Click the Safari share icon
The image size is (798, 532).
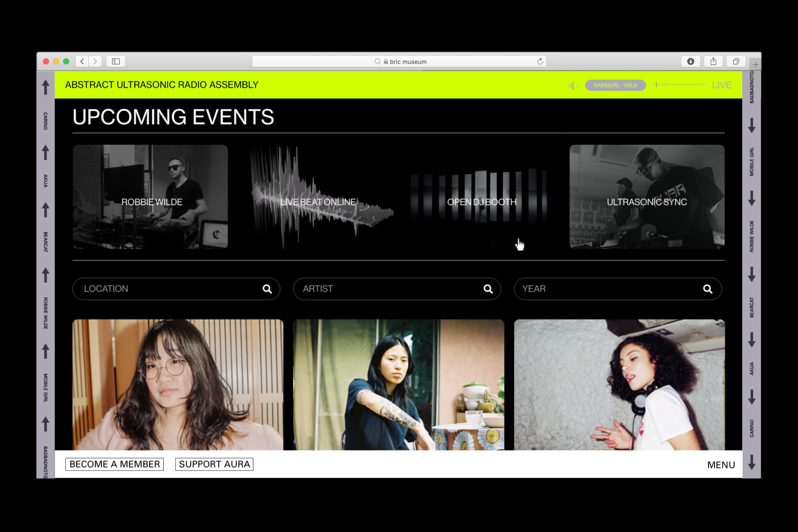pos(713,61)
